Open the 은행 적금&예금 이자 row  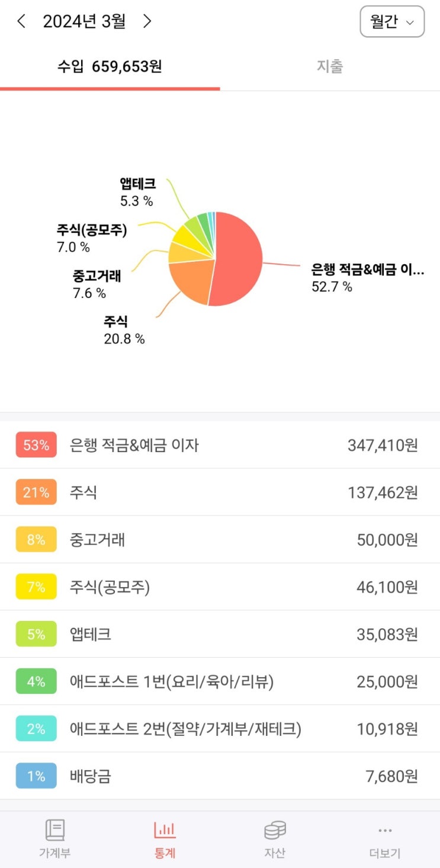pyautogui.click(x=219, y=445)
